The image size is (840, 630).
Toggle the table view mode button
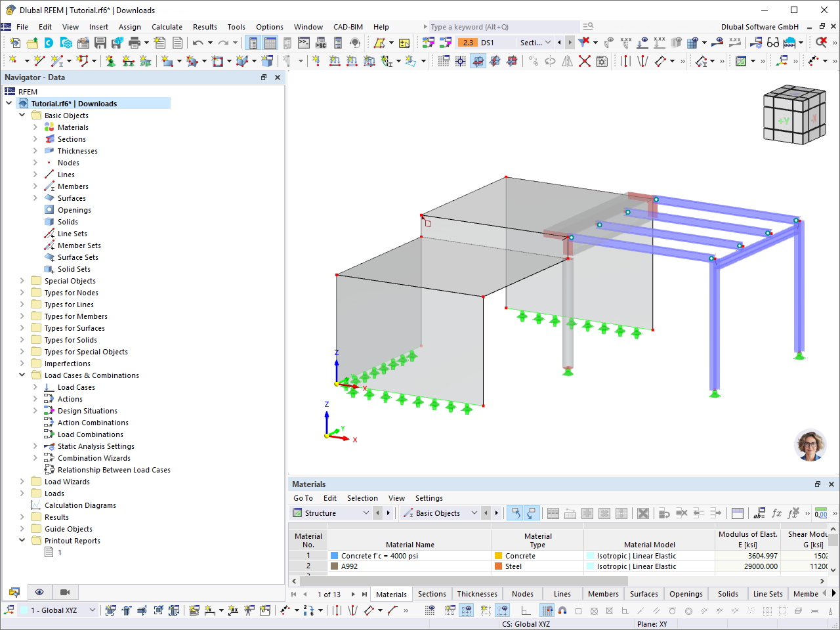[x=271, y=42]
